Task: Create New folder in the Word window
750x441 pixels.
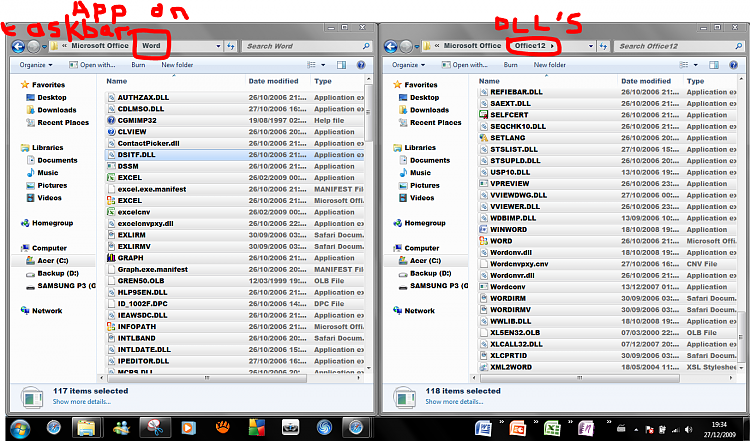Action: point(177,65)
